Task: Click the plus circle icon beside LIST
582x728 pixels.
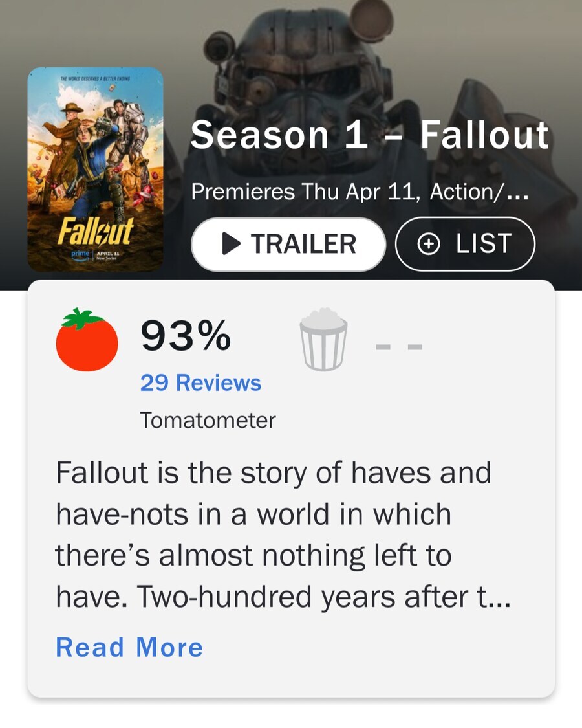Action: 429,244
